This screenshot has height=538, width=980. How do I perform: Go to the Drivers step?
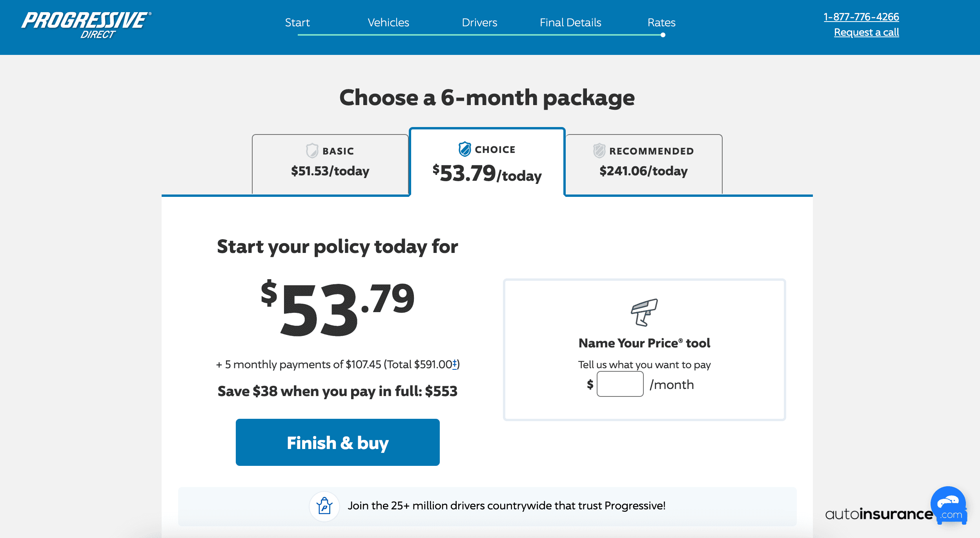pos(479,22)
